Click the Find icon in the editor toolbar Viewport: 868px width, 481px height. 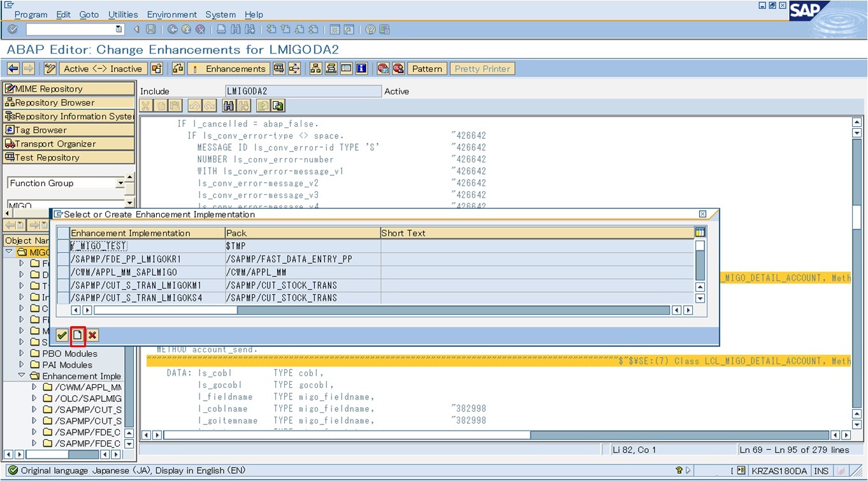tap(228, 105)
